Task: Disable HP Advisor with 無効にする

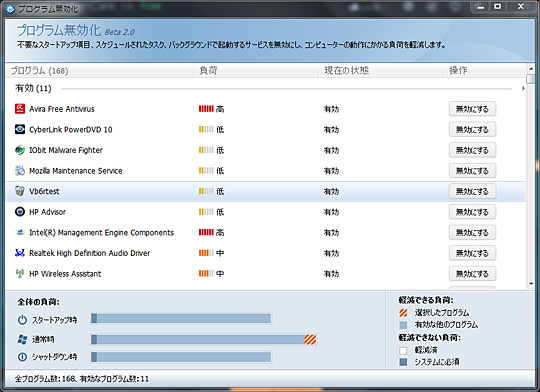Action: coord(472,212)
